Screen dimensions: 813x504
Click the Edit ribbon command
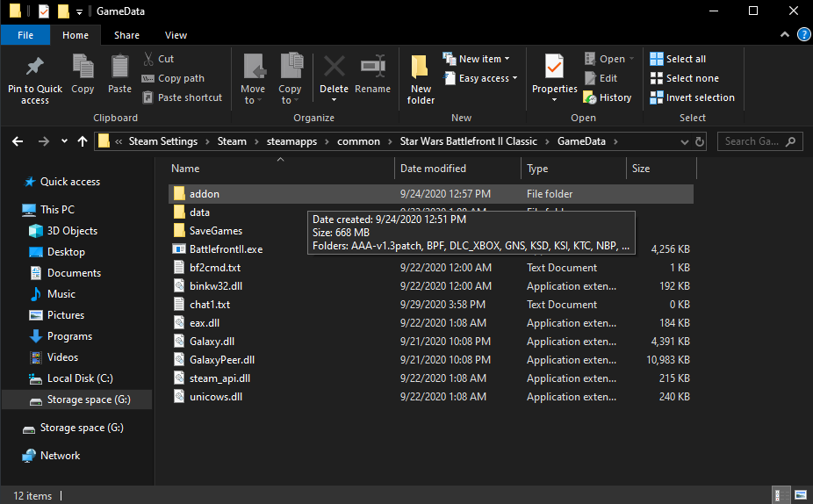601,78
